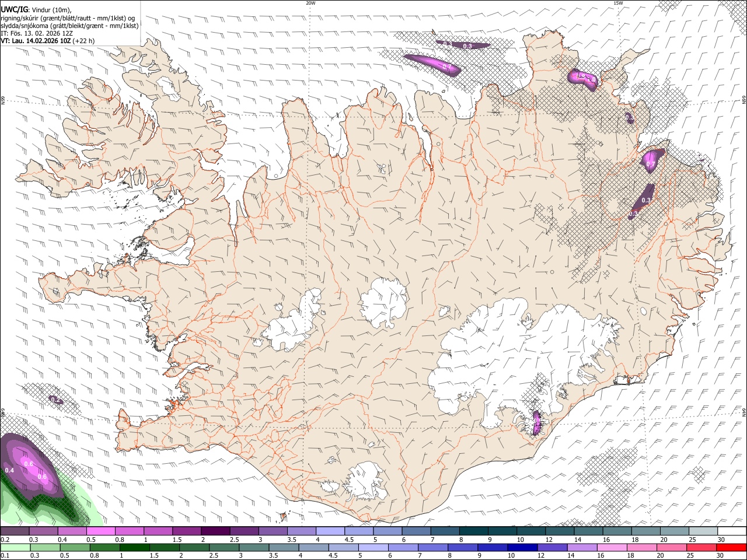Click the bright red bottom-row swatch above 30
Screen dimensions: 747x560
(x=732, y=547)
